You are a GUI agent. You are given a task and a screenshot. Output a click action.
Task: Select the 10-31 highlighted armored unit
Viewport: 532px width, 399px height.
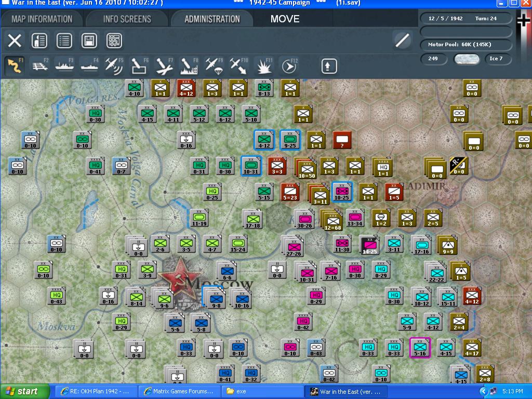click(x=251, y=166)
